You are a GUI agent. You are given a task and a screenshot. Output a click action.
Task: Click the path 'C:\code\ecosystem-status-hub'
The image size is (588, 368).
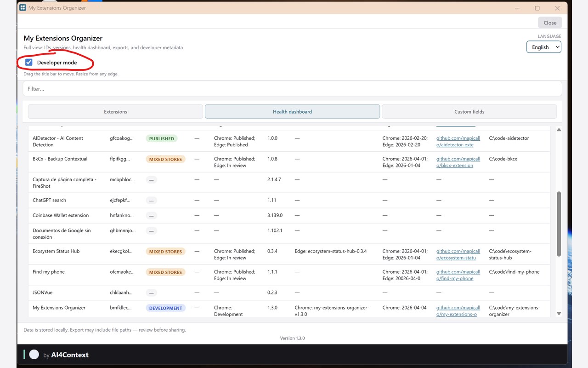pyautogui.click(x=510, y=254)
